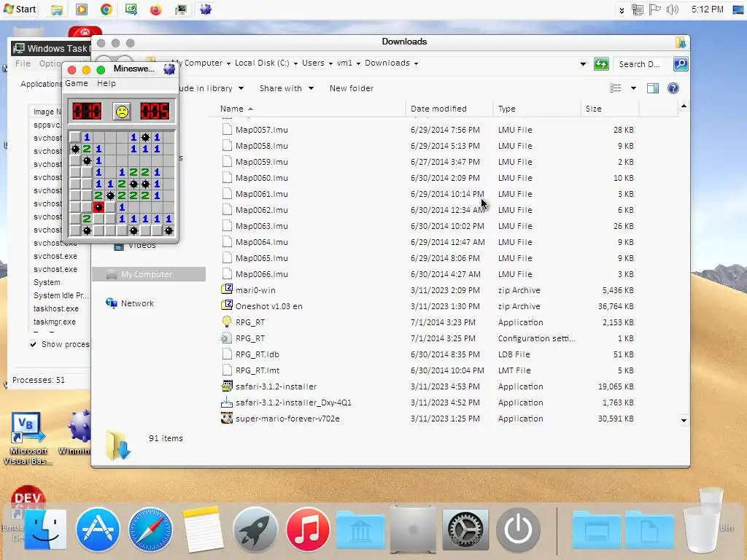This screenshot has height=560, width=747.
Task: Open the Mac Pro computer icon in dock
Action: click(x=413, y=529)
